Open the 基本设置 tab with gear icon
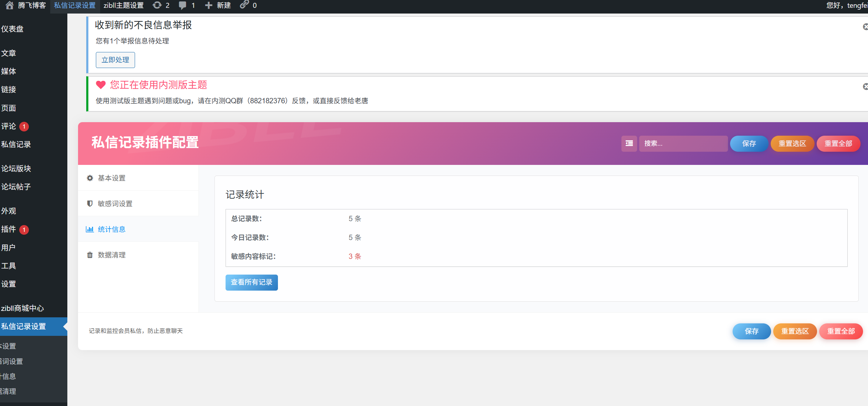868x406 pixels. click(111, 178)
